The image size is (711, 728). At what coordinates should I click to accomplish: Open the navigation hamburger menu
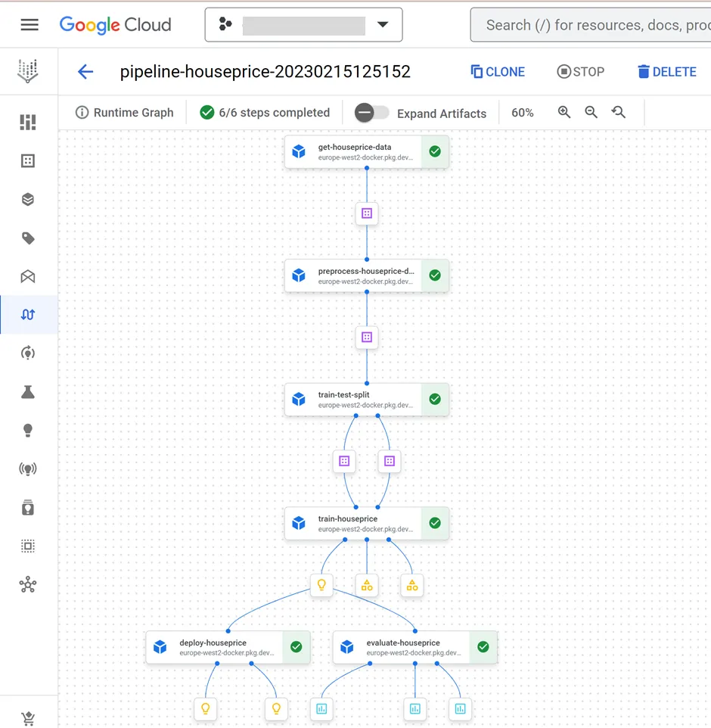[29, 23]
